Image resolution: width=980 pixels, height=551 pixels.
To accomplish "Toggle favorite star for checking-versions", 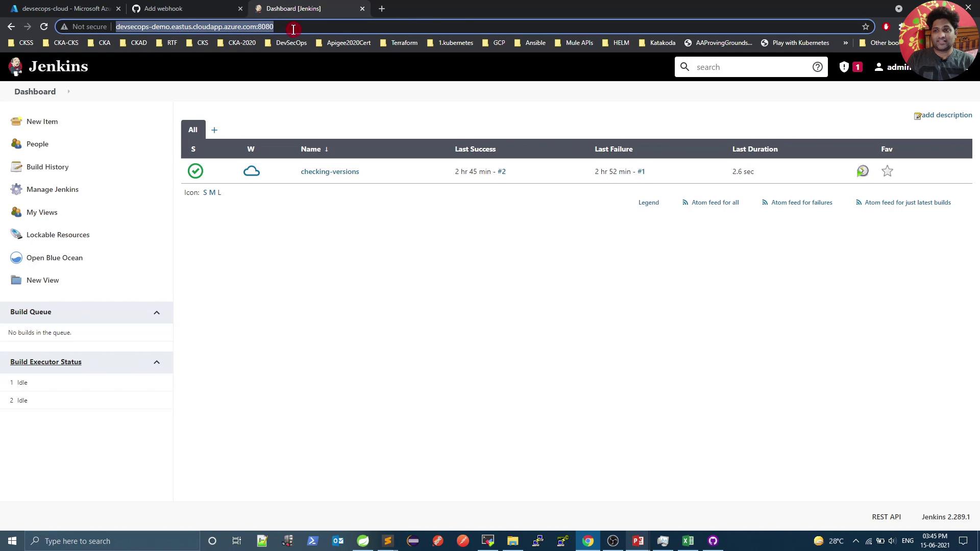I will (887, 171).
